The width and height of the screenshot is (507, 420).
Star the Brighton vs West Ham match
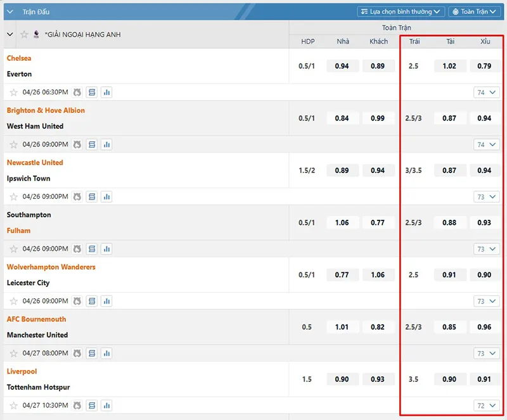[x=13, y=144]
